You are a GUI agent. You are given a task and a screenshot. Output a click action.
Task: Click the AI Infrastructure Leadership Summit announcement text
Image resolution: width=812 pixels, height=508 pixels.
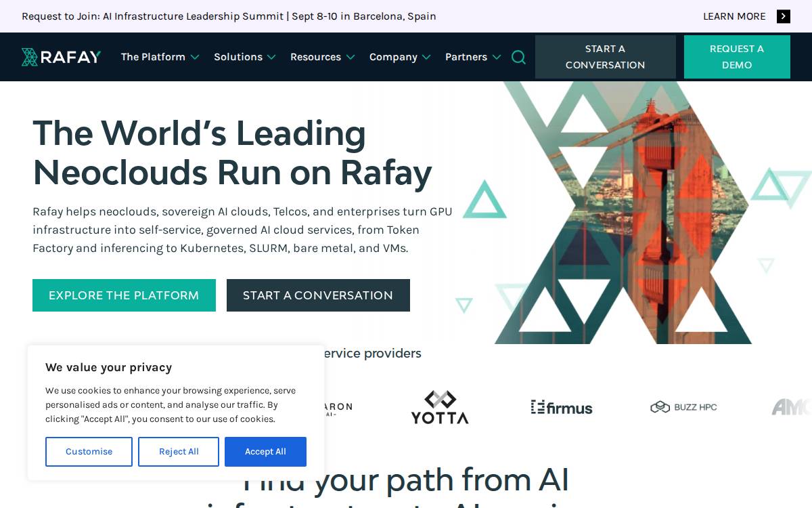(x=229, y=16)
